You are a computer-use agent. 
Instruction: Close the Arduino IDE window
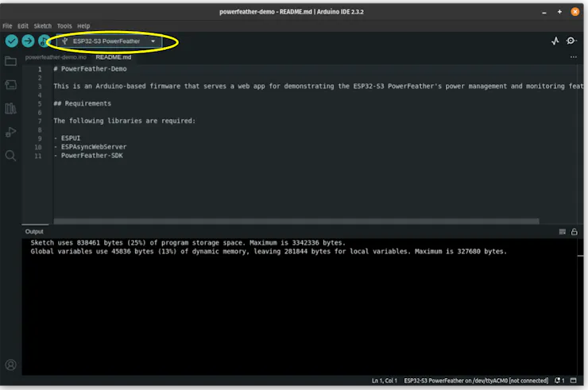[x=574, y=12]
